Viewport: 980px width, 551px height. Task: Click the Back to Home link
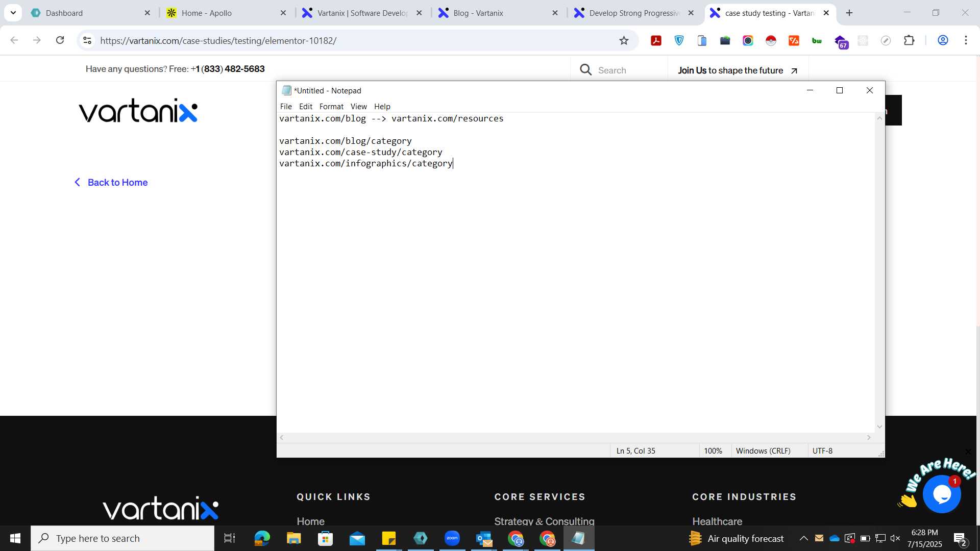click(x=111, y=182)
